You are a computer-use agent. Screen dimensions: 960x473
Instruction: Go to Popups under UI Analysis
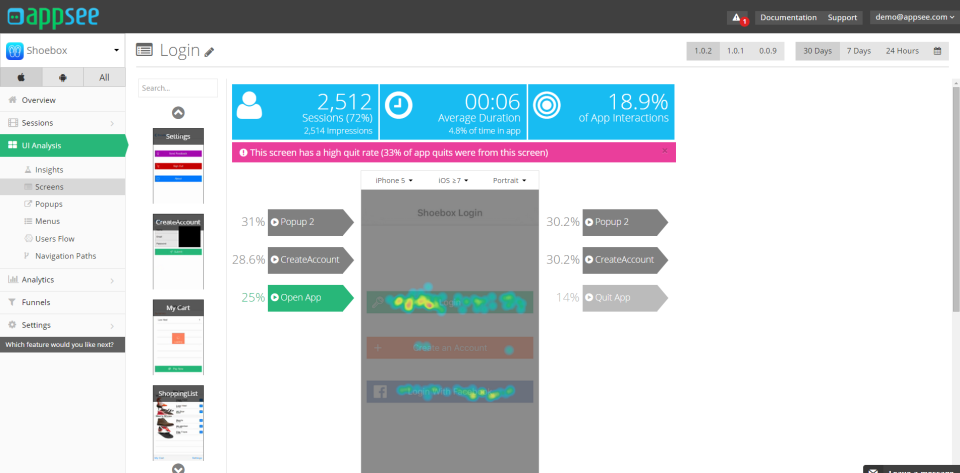(x=49, y=204)
